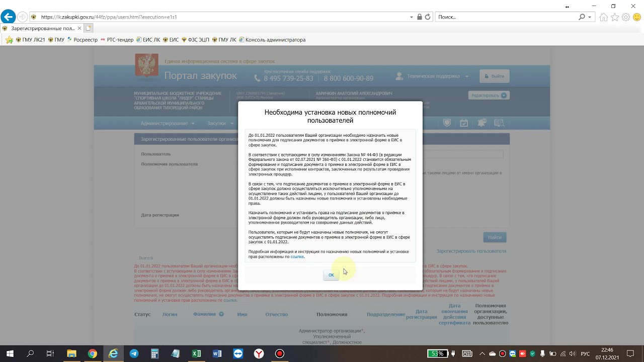Open the 'ссылке' link inside the dialog

point(297,256)
